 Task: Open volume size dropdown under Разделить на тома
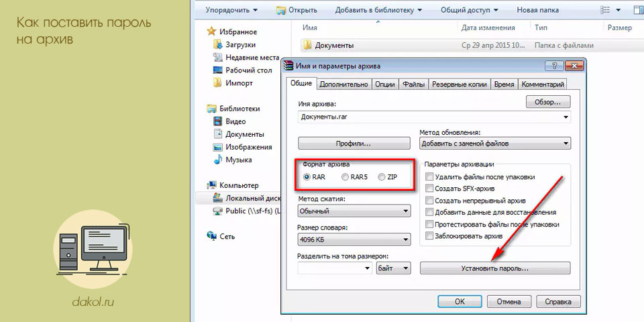(367, 268)
